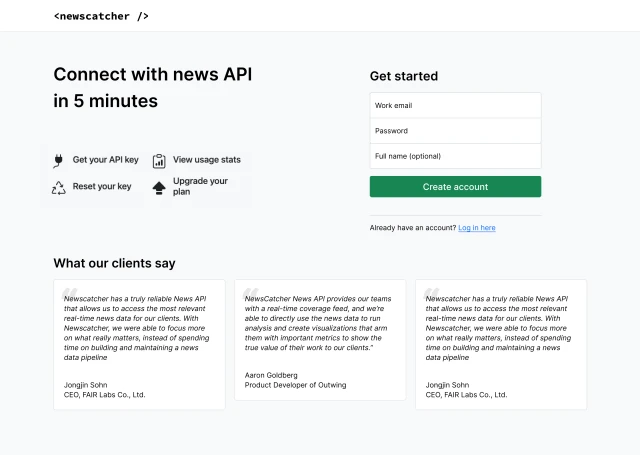Open the Log in here link

[477, 228]
